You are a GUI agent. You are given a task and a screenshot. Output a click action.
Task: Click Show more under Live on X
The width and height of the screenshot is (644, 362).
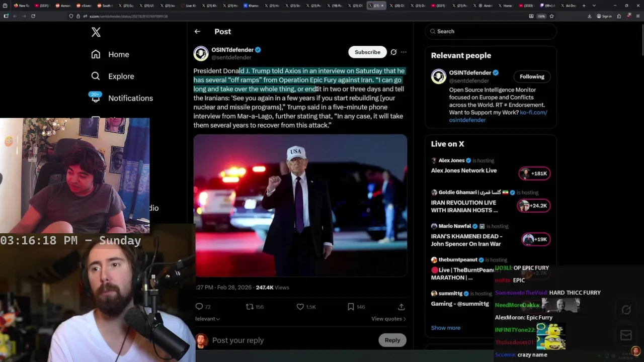(x=445, y=328)
